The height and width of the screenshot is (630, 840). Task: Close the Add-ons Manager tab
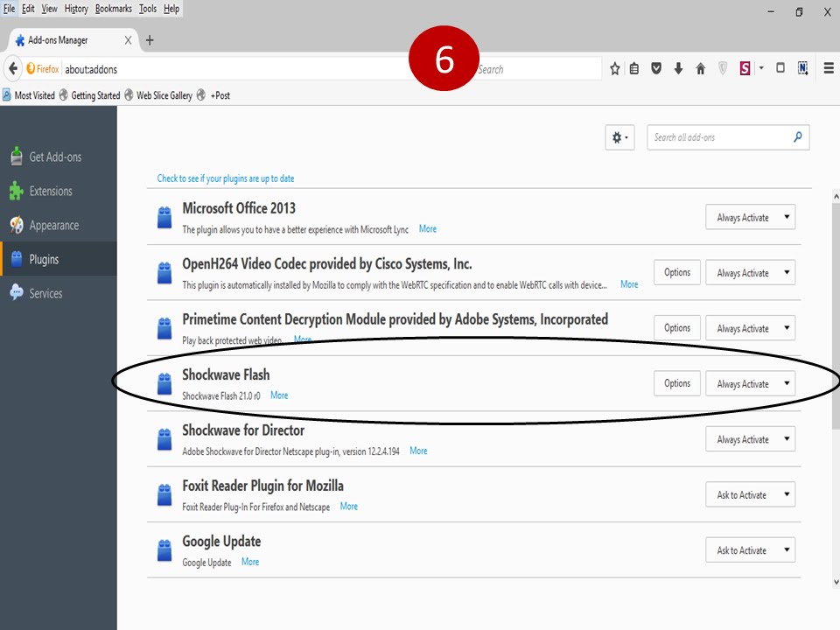128,40
